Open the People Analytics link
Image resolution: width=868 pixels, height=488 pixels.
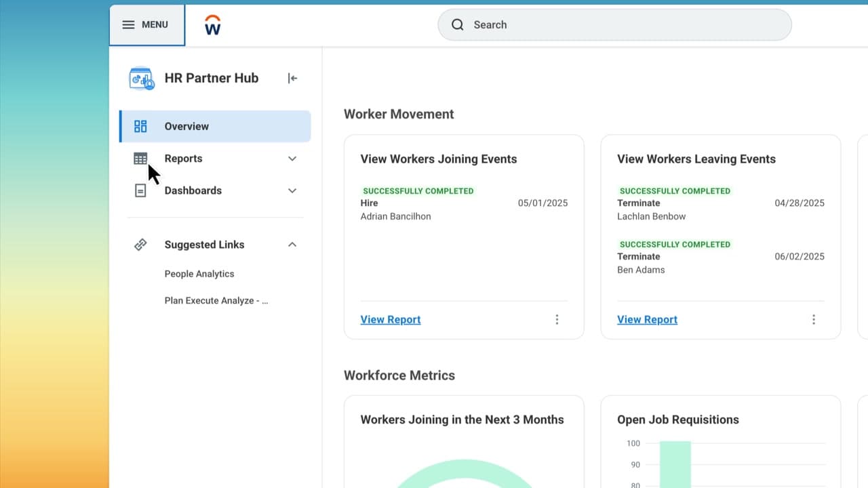point(199,274)
